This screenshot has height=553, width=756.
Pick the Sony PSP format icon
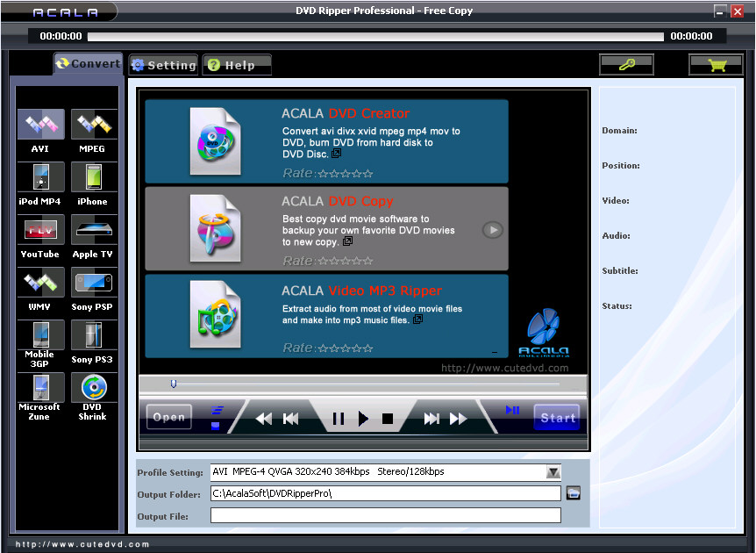94,283
